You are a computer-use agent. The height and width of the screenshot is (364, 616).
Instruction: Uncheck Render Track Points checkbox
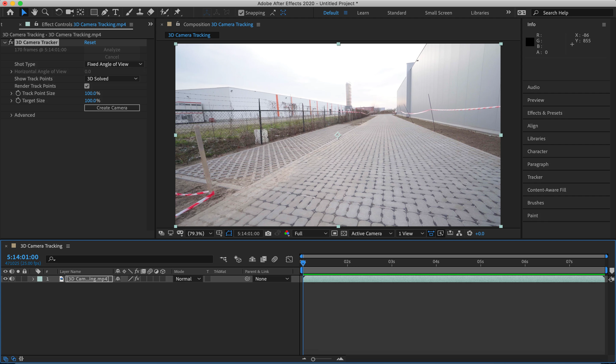87,86
